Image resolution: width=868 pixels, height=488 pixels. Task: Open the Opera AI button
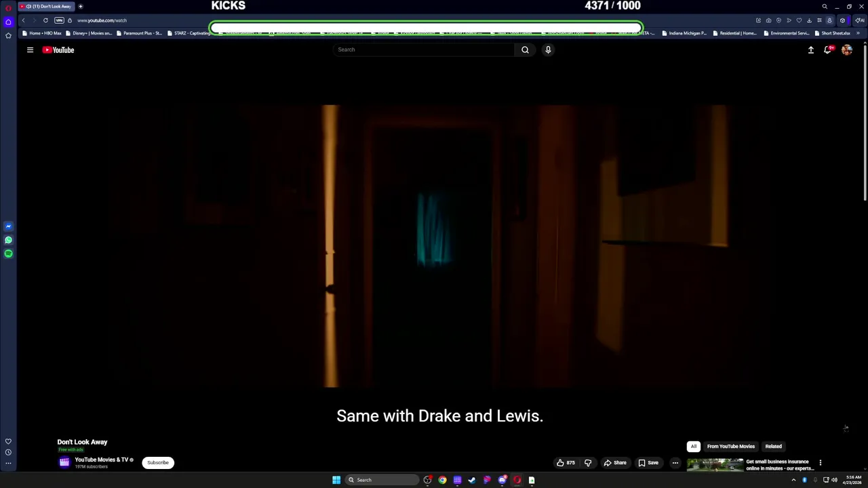pos(860,20)
